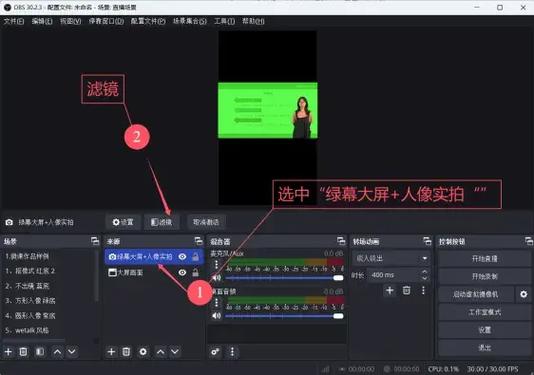Image resolution: width=534 pixels, height=375 pixels.
Task: Open source properties gear in sources toolbar
Action: tap(143, 351)
